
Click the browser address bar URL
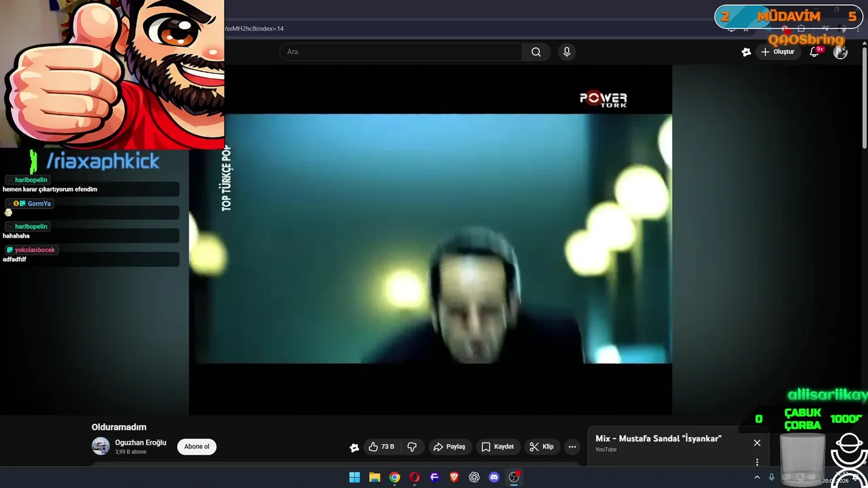click(254, 29)
